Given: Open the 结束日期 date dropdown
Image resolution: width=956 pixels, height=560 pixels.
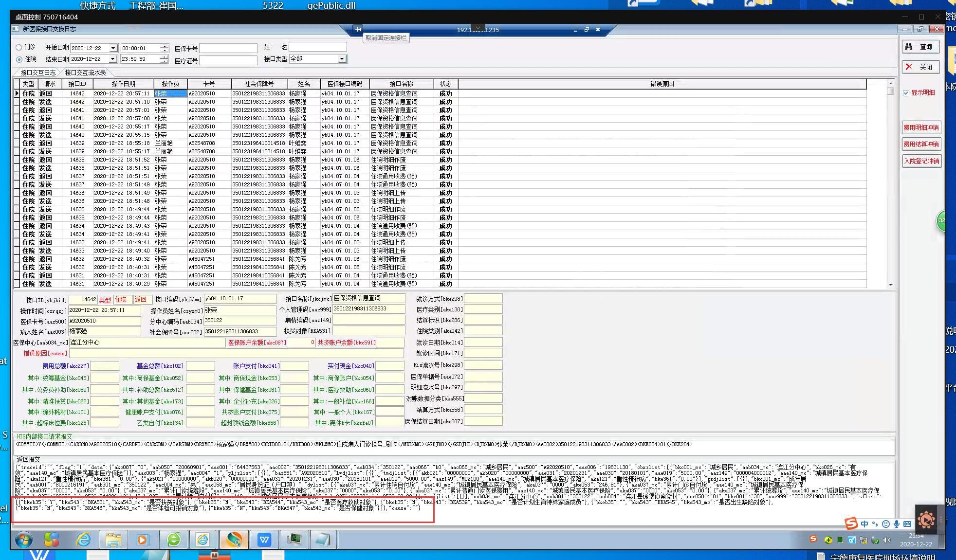Looking at the screenshot, I should click(113, 59).
